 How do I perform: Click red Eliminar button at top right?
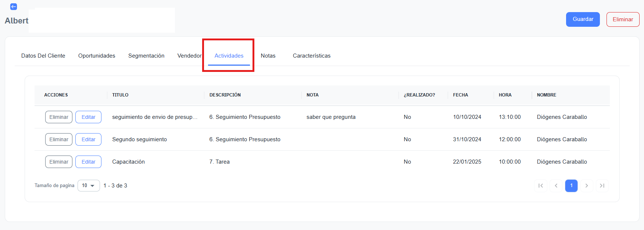[x=623, y=19]
